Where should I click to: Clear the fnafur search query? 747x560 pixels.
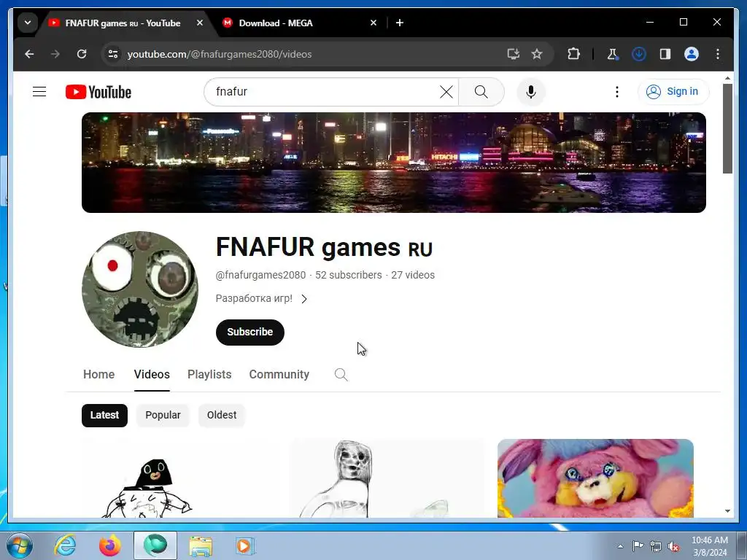coord(446,92)
